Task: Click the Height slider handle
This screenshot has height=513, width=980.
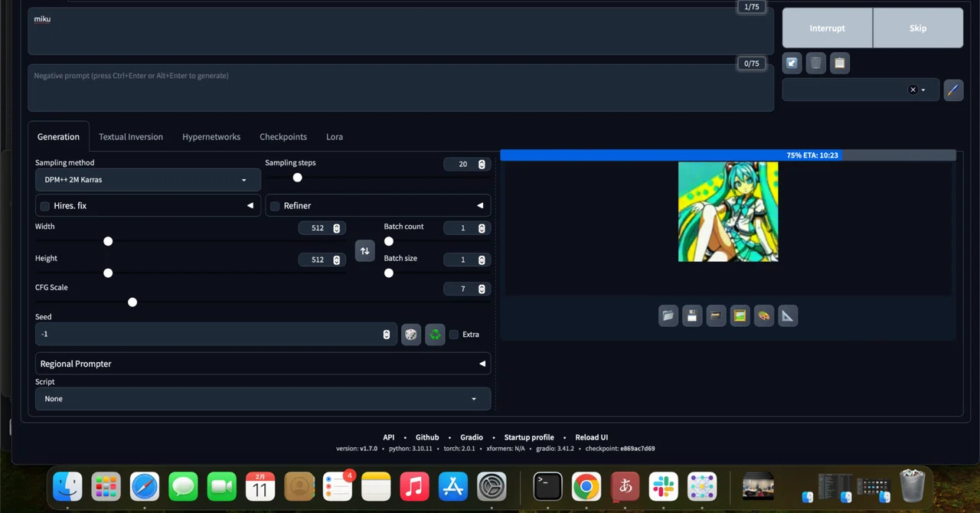Action: coord(108,273)
